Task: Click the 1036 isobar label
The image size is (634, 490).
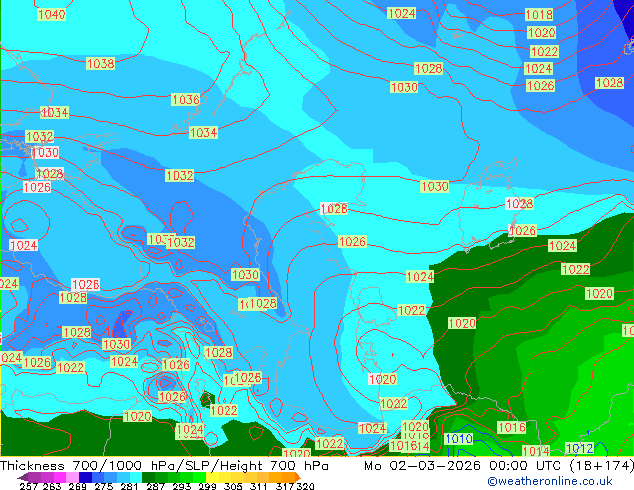Action: pyautogui.click(x=186, y=99)
